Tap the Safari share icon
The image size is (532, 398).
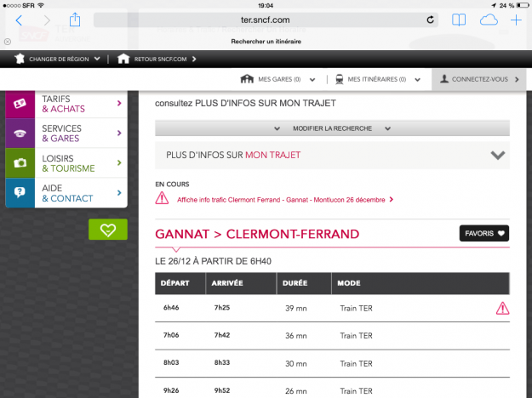click(x=75, y=19)
